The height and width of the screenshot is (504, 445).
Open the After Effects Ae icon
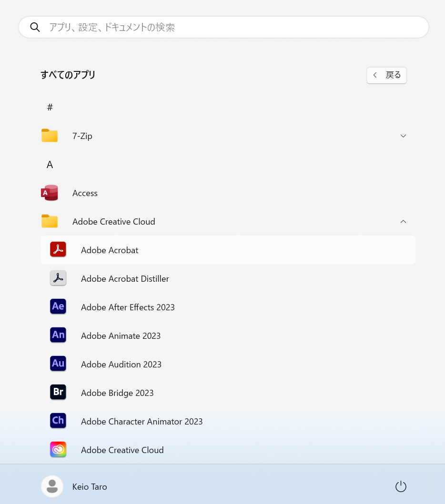58,307
